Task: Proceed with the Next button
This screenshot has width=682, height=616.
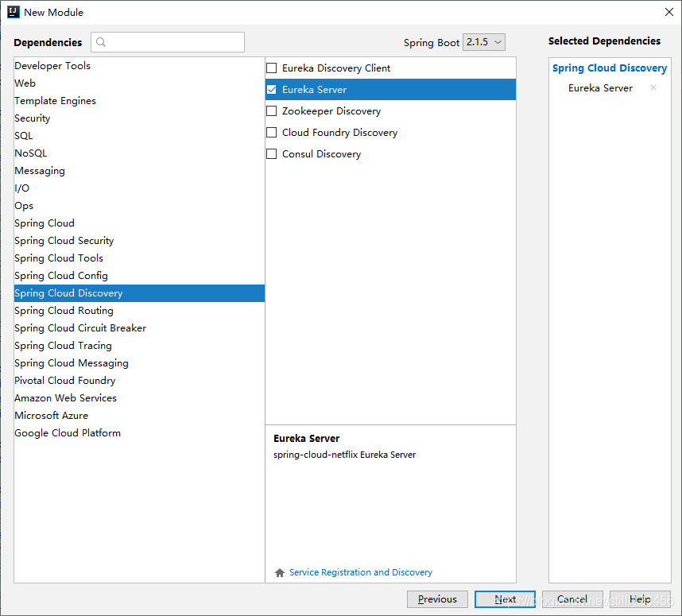Action: pyautogui.click(x=505, y=599)
